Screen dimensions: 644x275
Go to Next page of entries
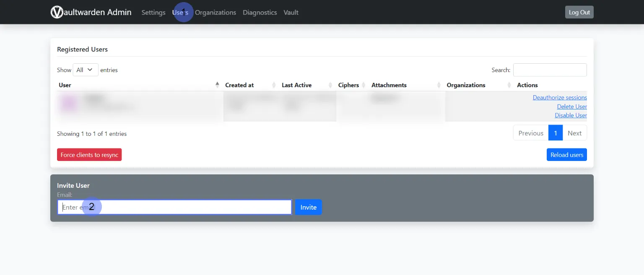tap(574, 133)
